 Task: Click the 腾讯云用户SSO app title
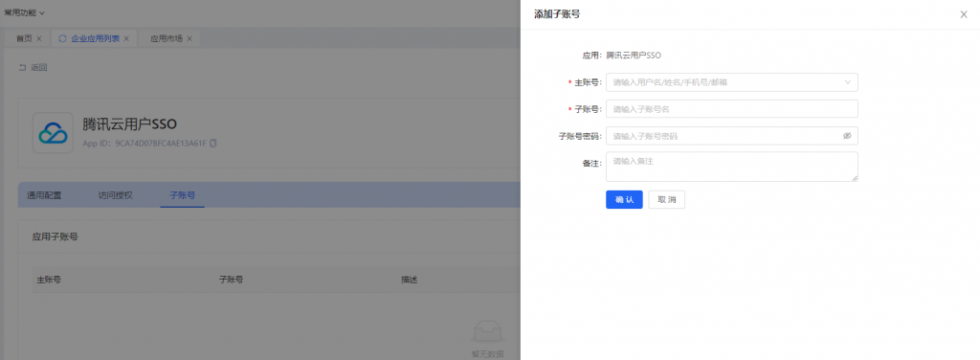pos(129,124)
